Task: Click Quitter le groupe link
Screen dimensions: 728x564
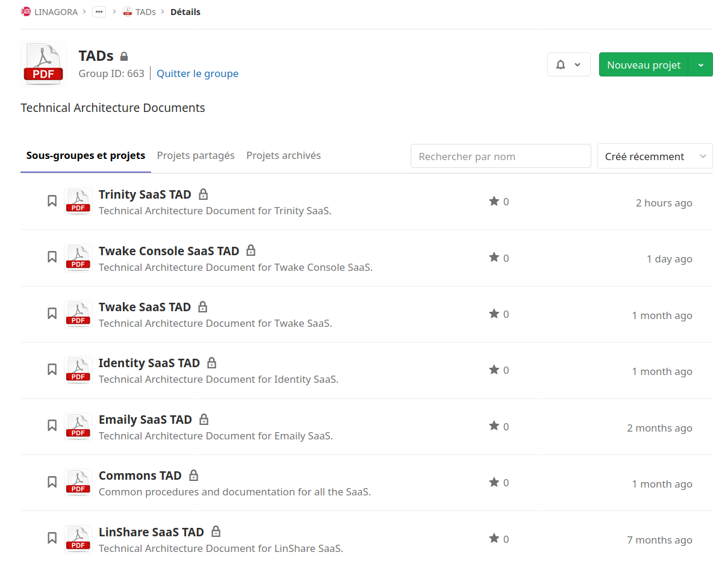Action: 198,73
